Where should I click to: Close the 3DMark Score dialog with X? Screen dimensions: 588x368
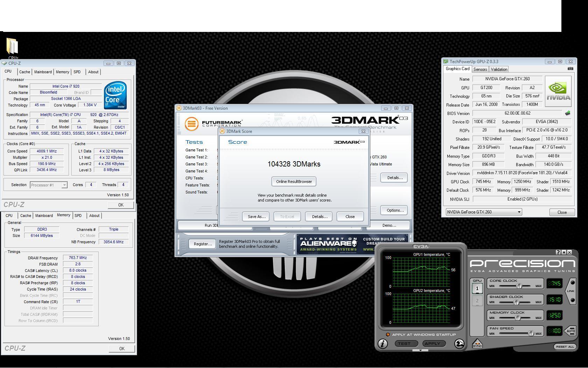(363, 131)
